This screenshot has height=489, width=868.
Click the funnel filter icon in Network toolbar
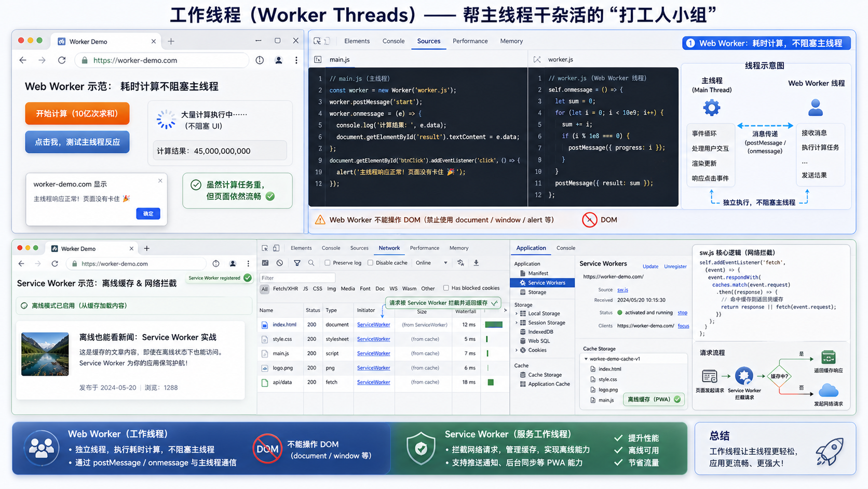(x=297, y=263)
